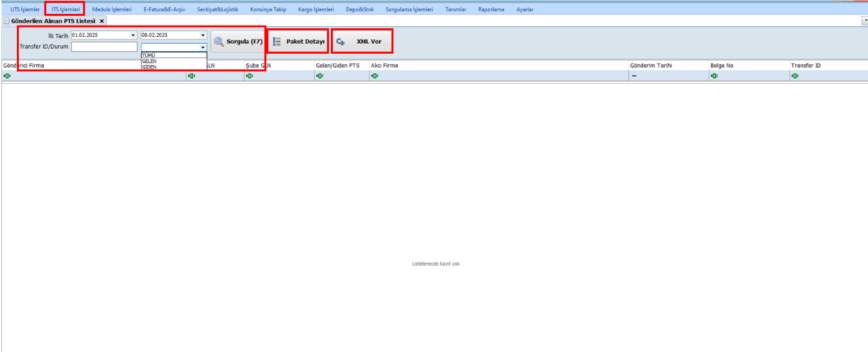Click the filter icon under Gönderici Firma column
Viewport: 868px width, 352px height.
click(7, 76)
